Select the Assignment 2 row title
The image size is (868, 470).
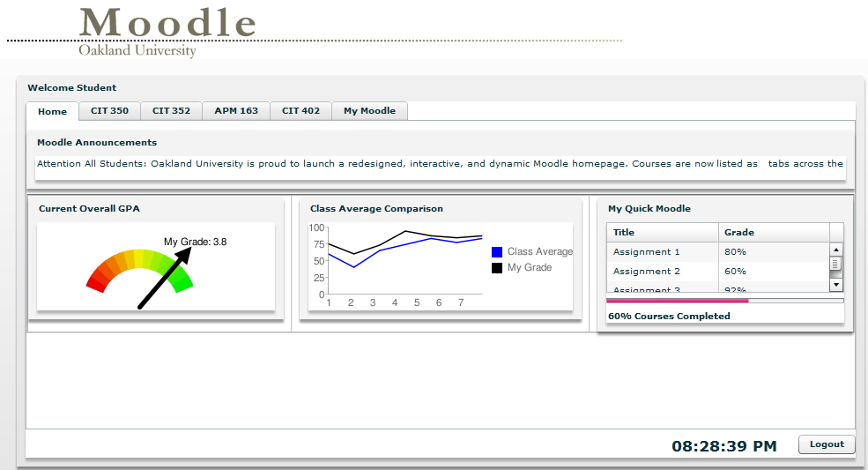[x=646, y=271]
